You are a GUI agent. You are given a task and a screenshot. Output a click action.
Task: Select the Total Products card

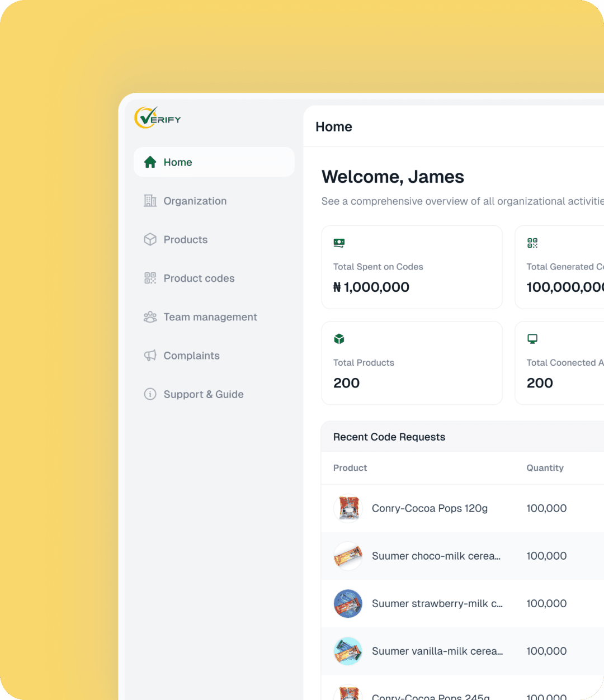click(412, 363)
